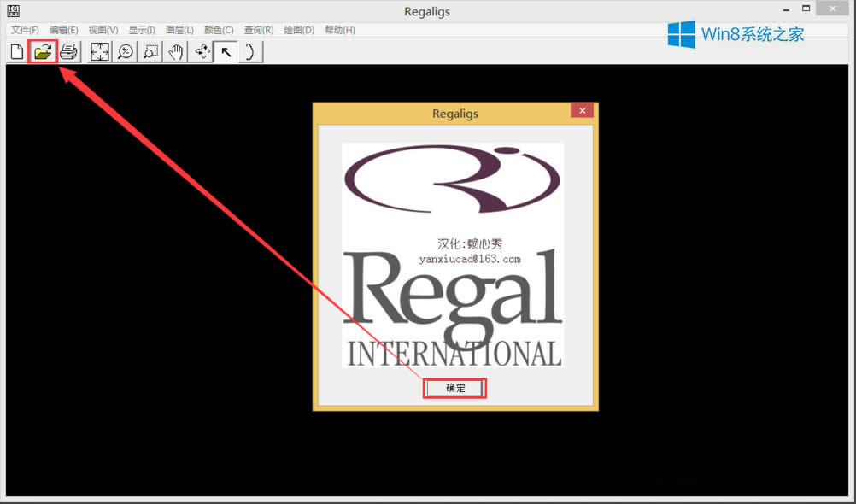Open the 显示(I) menu
The image size is (856, 504).
tap(142, 30)
